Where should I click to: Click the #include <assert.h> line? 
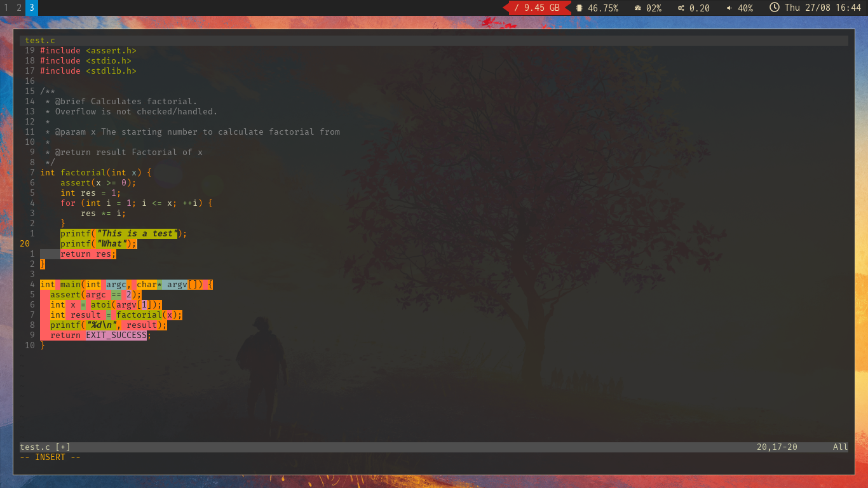[x=89, y=50]
